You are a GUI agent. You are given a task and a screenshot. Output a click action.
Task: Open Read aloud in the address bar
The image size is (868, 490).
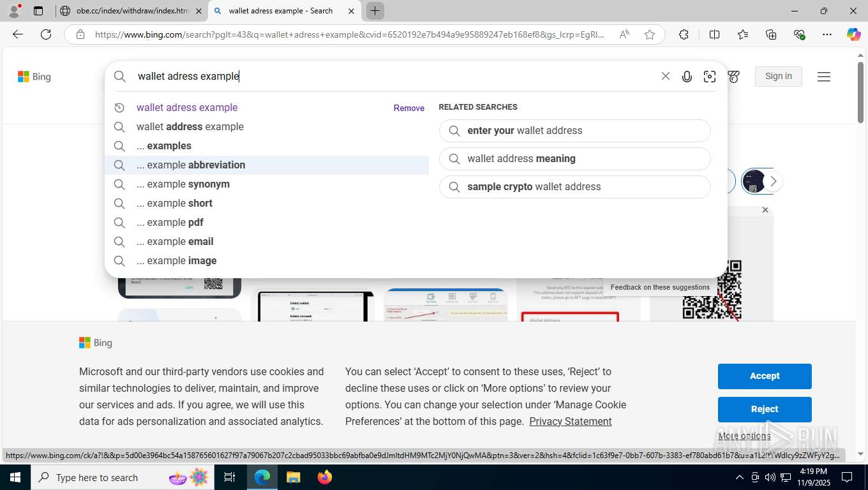tap(624, 34)
